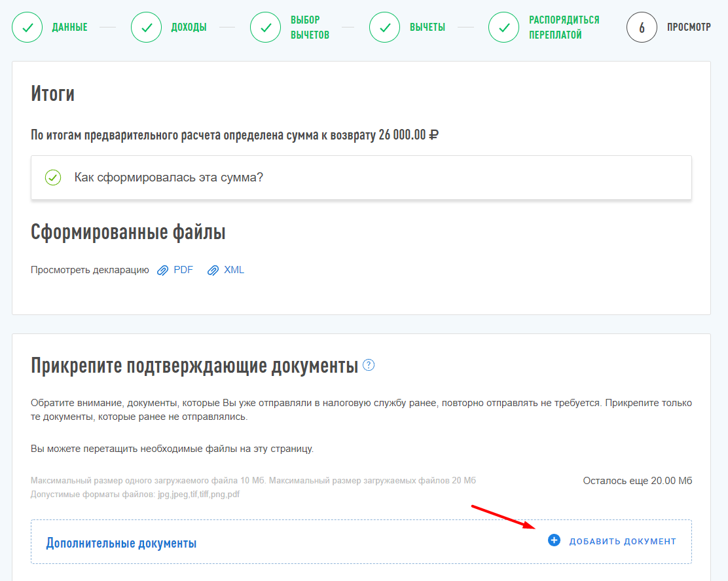
Task: Click the blue plus icon to add document
Action: (555, 540)
